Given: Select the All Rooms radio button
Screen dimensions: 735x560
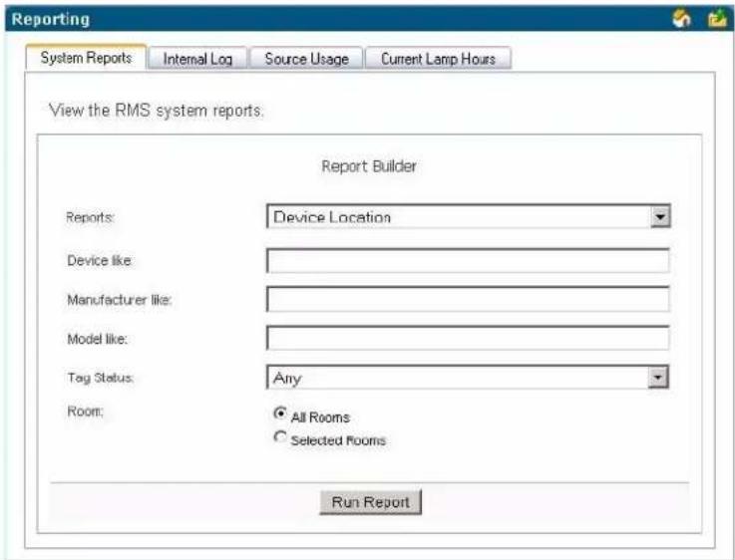Looking at the screenshot, I should pyautogui.click(x=280, y=413).
